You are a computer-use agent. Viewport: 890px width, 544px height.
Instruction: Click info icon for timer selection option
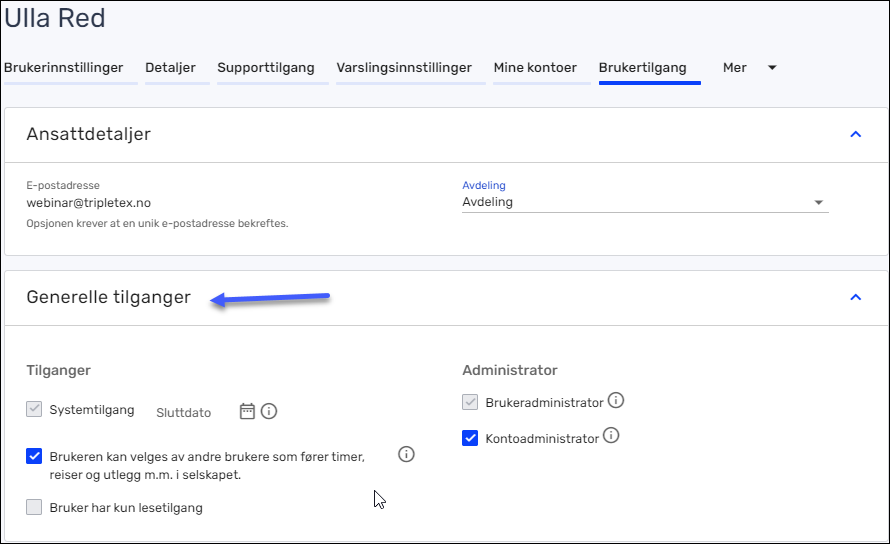click(406, 454)
